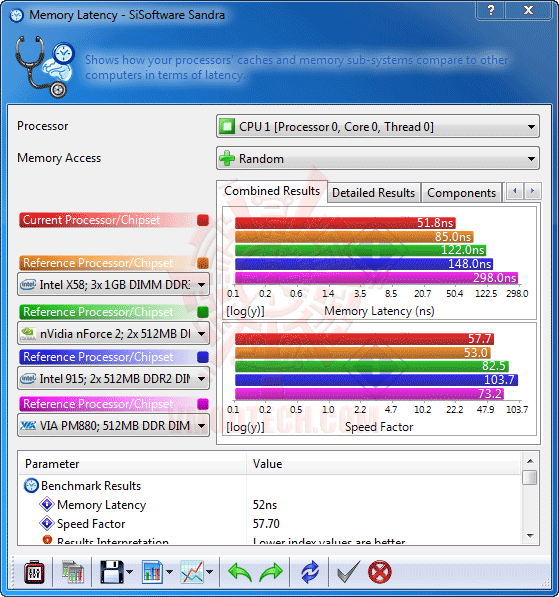Screen dimensions: 559x597
Task: Open the Processor CPU 1 dropdown
Action: click(378, 126)
